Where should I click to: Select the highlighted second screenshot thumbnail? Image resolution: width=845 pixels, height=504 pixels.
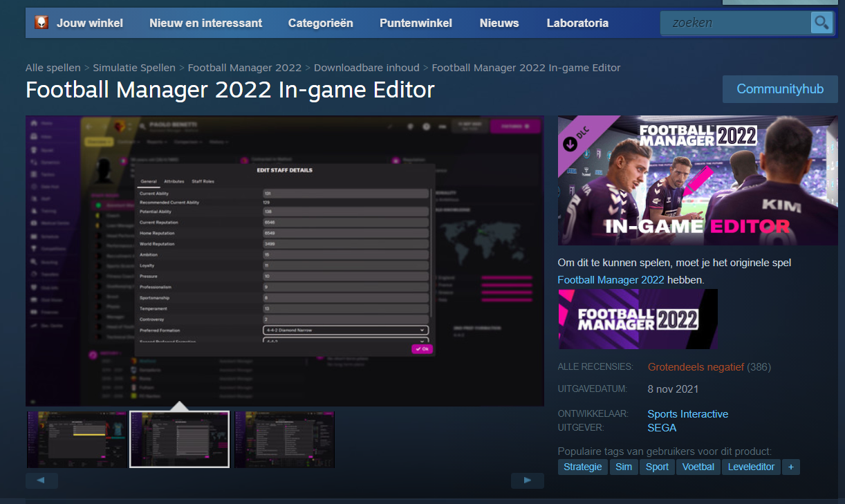[x=180, y=440]
